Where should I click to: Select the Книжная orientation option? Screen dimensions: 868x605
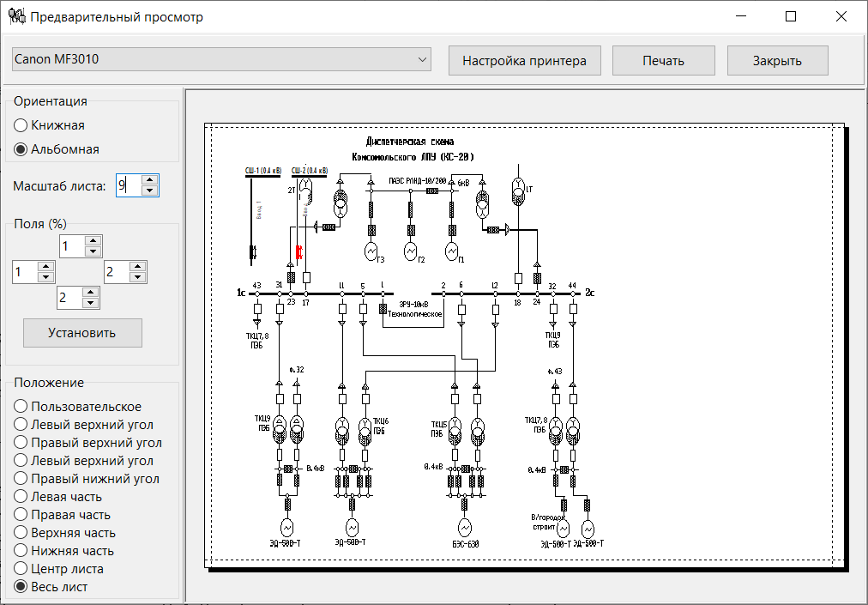coord(21,125)
